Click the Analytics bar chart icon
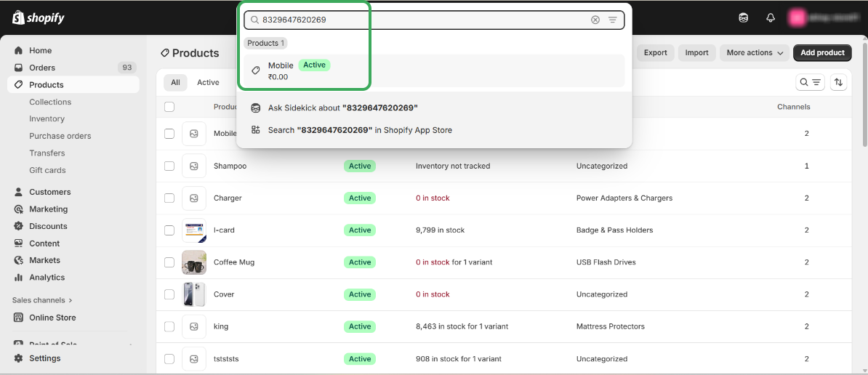 [x=19, y=277]
